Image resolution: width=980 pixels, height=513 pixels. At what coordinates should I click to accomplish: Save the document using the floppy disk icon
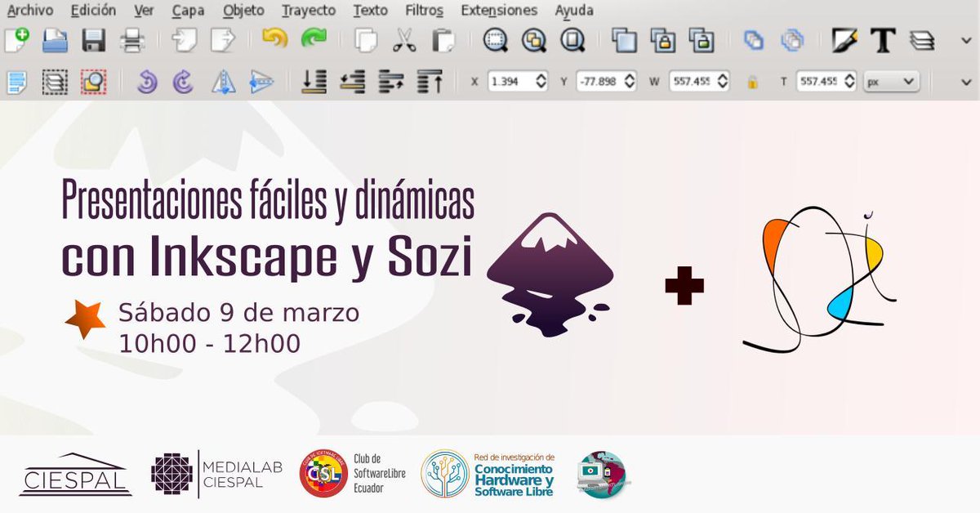tap(94, 40)
